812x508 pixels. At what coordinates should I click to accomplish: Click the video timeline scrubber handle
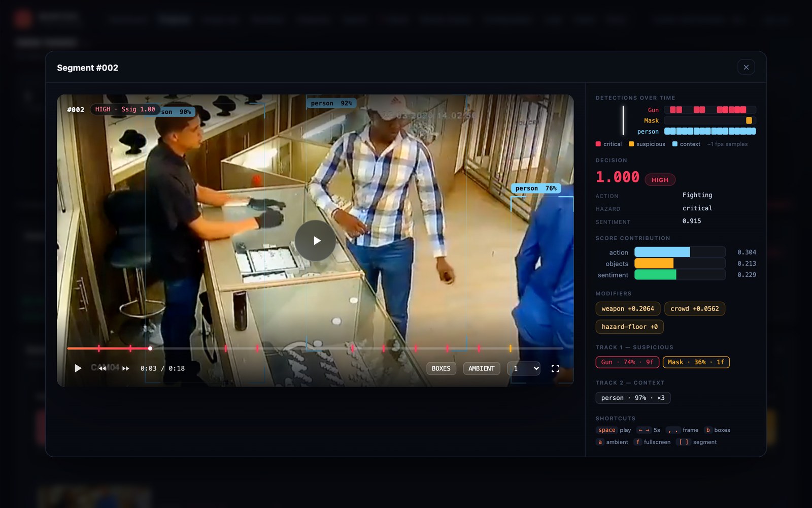pyautogui.click(x=150, y=348)
